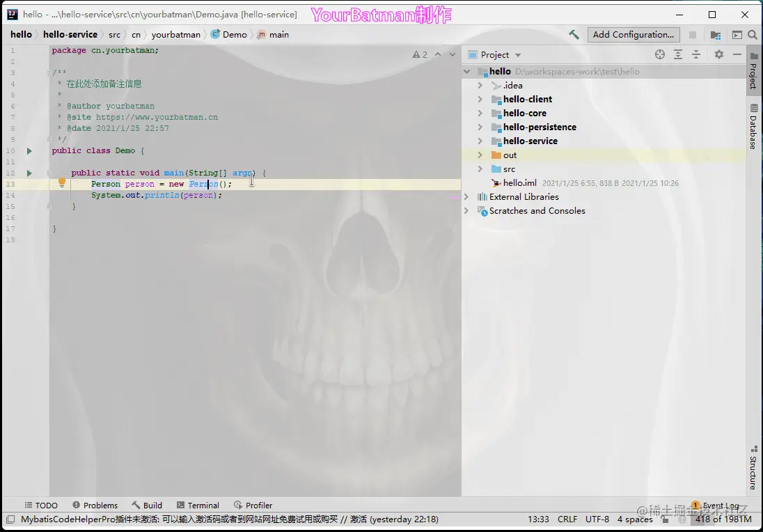
Task: Click memory indicator 418 of 1981M
Action: [723, 519]
